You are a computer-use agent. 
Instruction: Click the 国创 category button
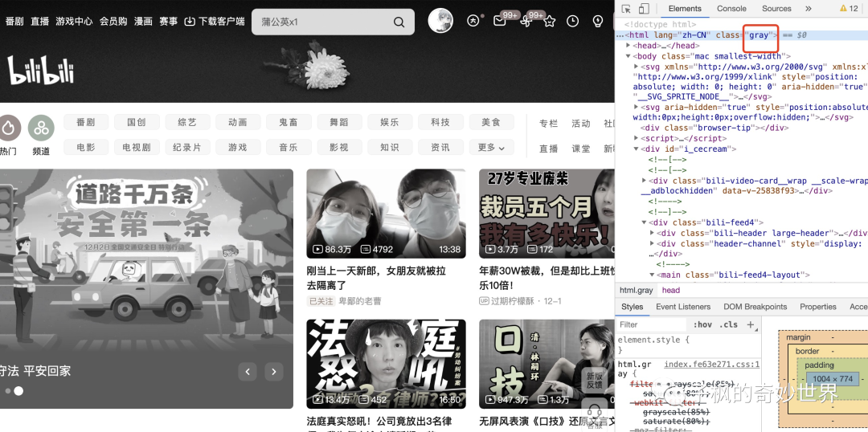pyautogui.click(x=137, y=122)
